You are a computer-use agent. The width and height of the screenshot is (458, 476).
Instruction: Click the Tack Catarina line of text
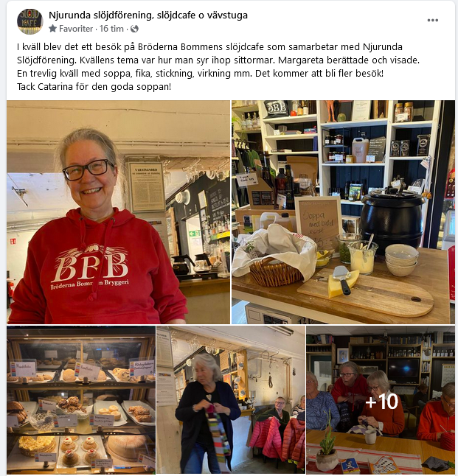point(94,87)
